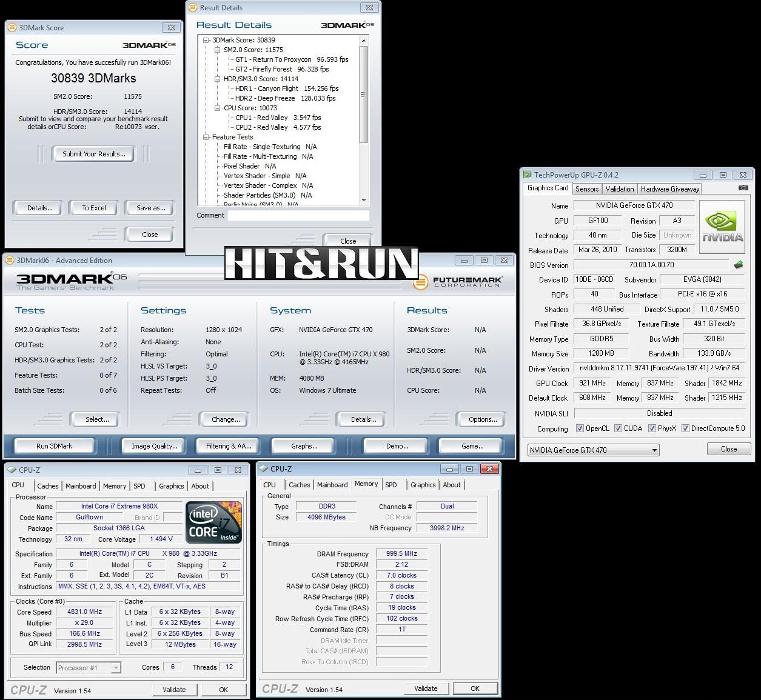Screen dimensions: 761x700
Task: Select GT1 - Return To Proxycon row
Action: click(292, 59)
